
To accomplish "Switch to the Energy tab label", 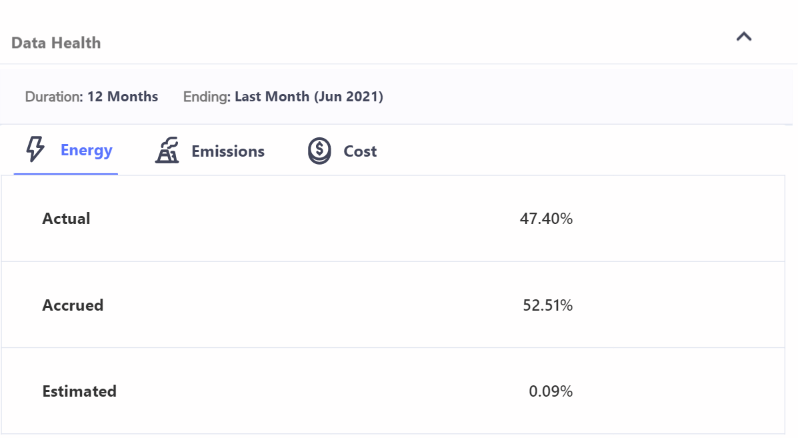I will coord(86,150).
